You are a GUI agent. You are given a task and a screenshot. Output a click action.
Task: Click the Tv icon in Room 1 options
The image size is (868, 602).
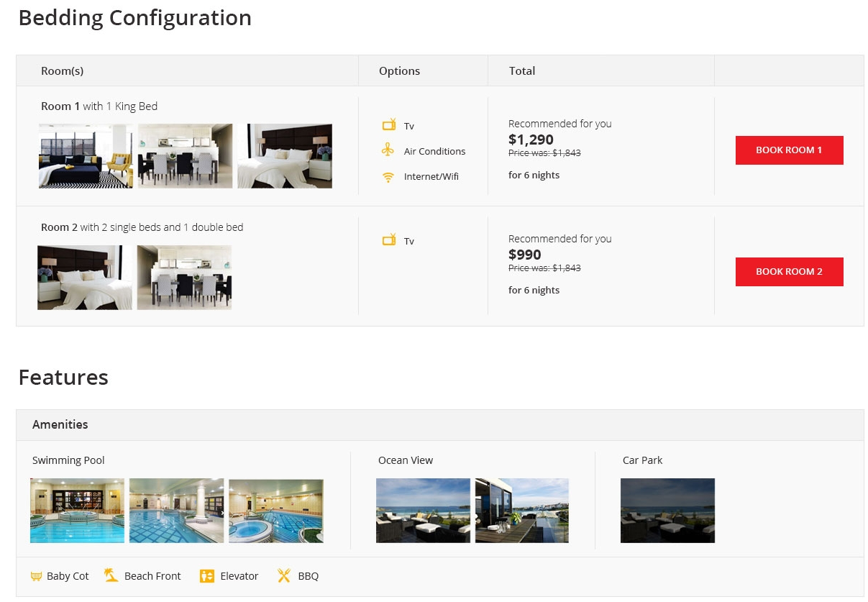(x=389, y=124)
